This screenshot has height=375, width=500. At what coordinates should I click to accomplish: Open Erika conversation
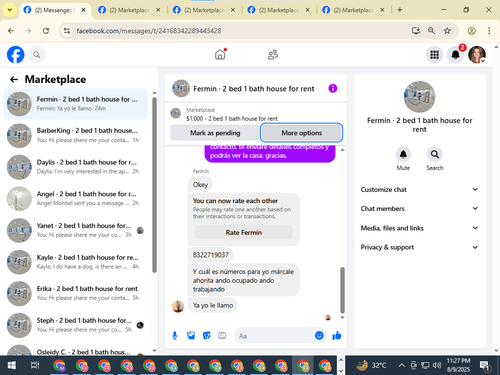pyautogui.click(x=75, y=293)
